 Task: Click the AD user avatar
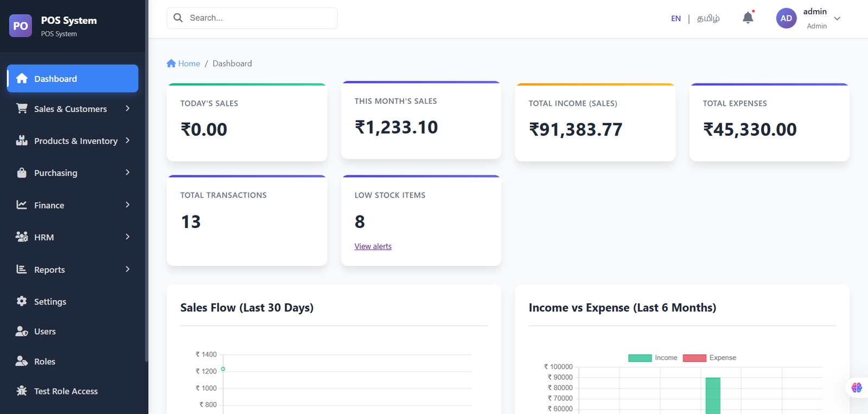pyautogui.click(x=786, y=18)
